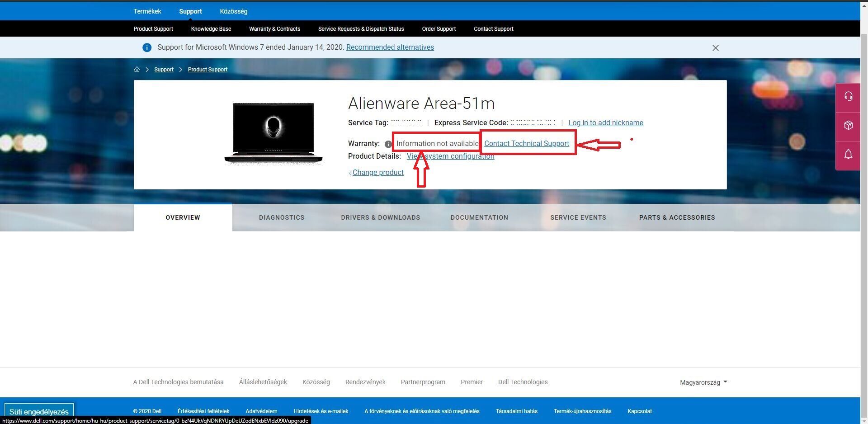Click the '© 2020 Dell' footer text
Viewport: 868px width, 424px height.
[147, 411]
